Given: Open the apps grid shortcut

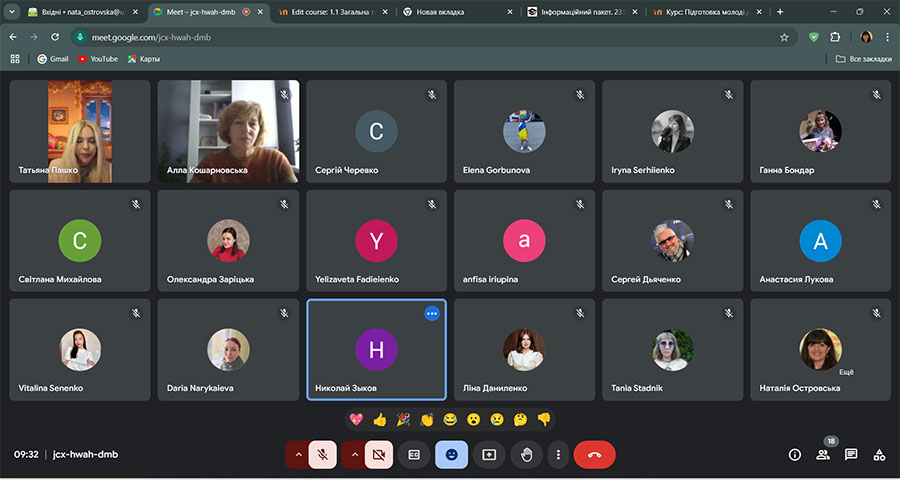Looking at the screenshot, I should [x=15, y=59].
